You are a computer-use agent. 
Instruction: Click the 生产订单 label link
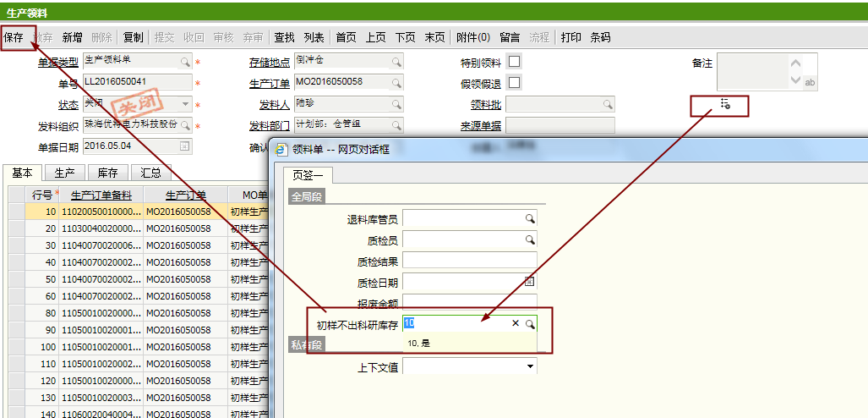[270, 84]
